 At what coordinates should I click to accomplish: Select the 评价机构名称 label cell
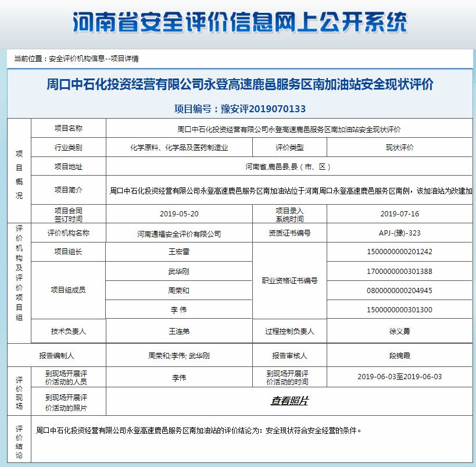coord(69,233)
